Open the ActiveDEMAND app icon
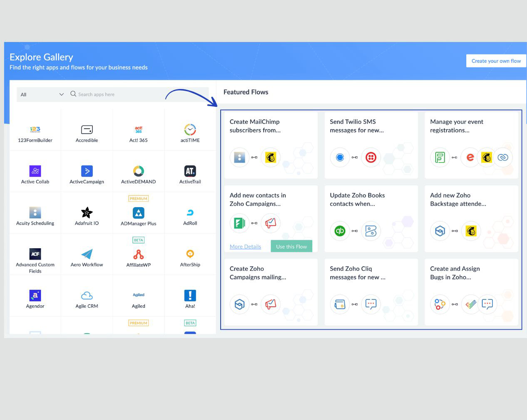The width and height of the screenshot is (527, 420). (138, 171)
